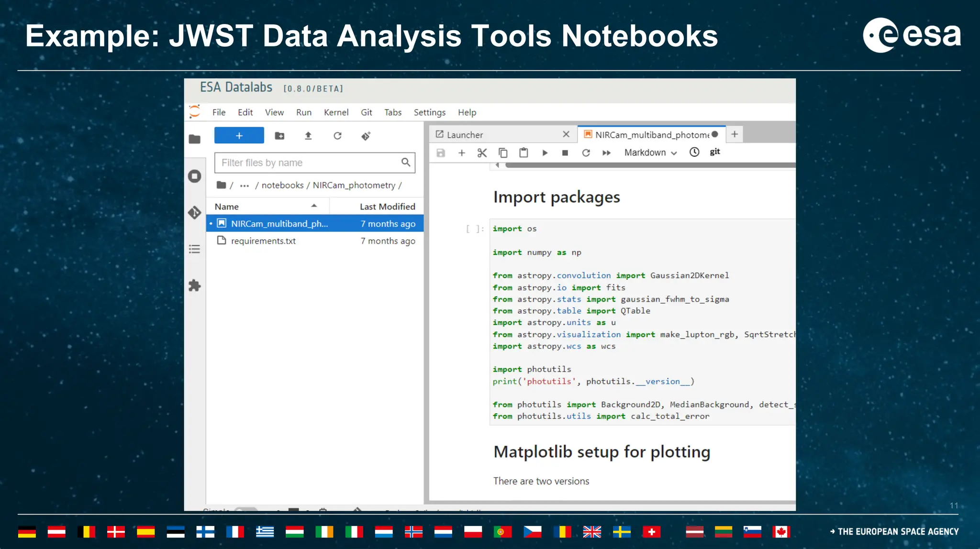
Task: Restart kernel and run all cells
Action: (x=607, y=153)
